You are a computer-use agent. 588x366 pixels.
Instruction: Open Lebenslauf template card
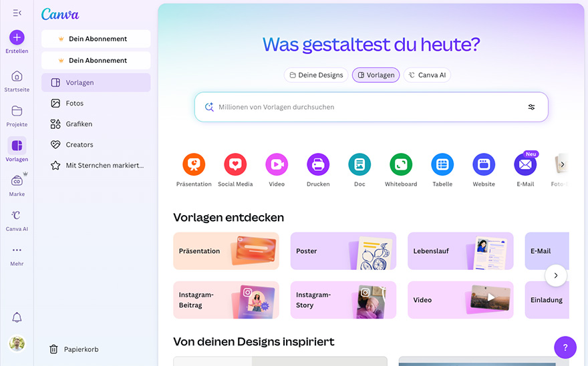point(460,251)
